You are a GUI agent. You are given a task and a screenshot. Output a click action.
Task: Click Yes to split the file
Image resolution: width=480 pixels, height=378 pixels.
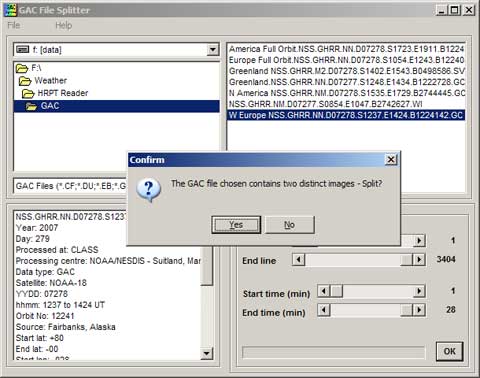pos(236,225)
